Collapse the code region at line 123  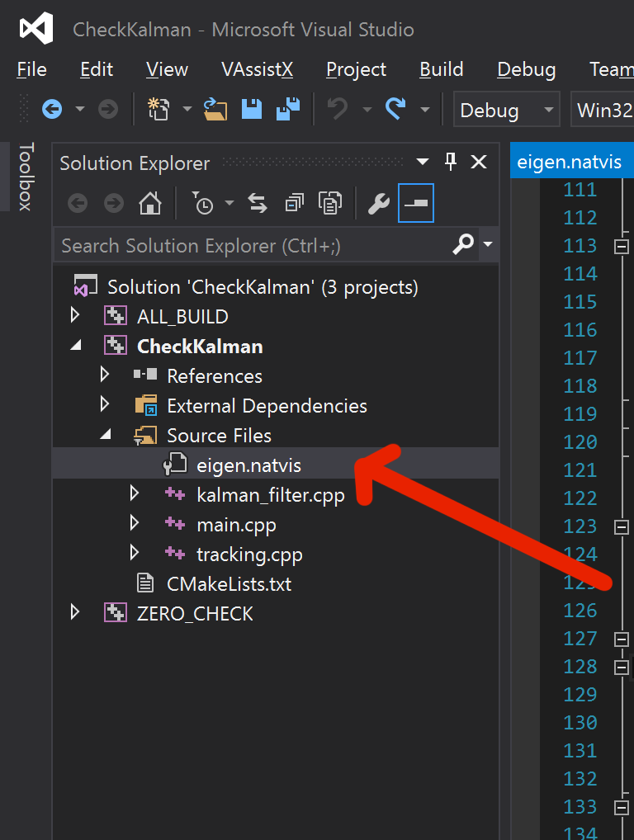point(621,527)
